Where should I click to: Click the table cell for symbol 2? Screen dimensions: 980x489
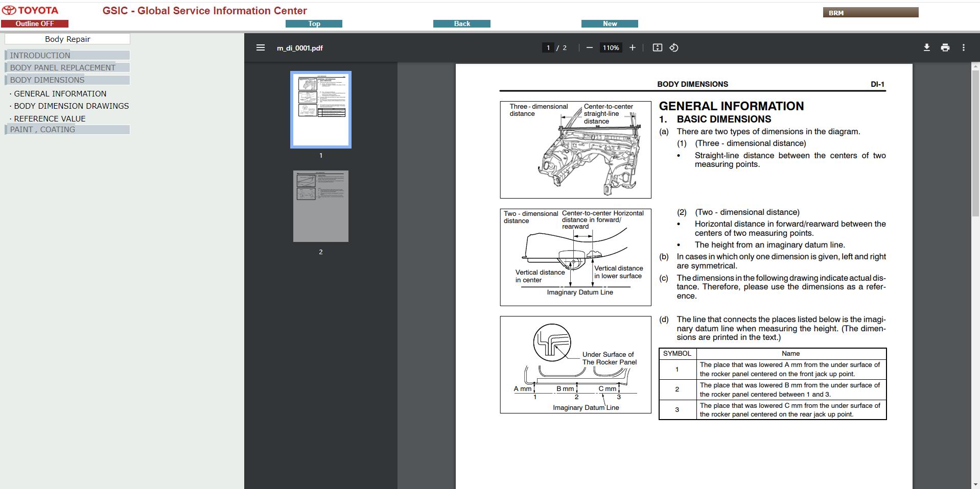pyautogui.click(x=677, y=389)
